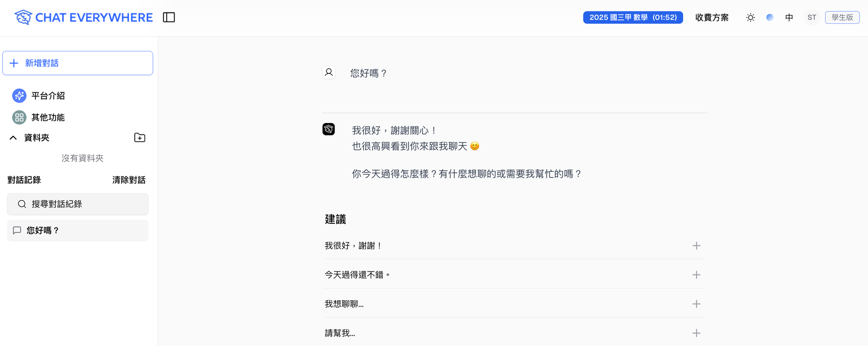Viewport: 868px width, 346px height.
Task: Click the 學生版 badge
Action: [x=842, y=17]
